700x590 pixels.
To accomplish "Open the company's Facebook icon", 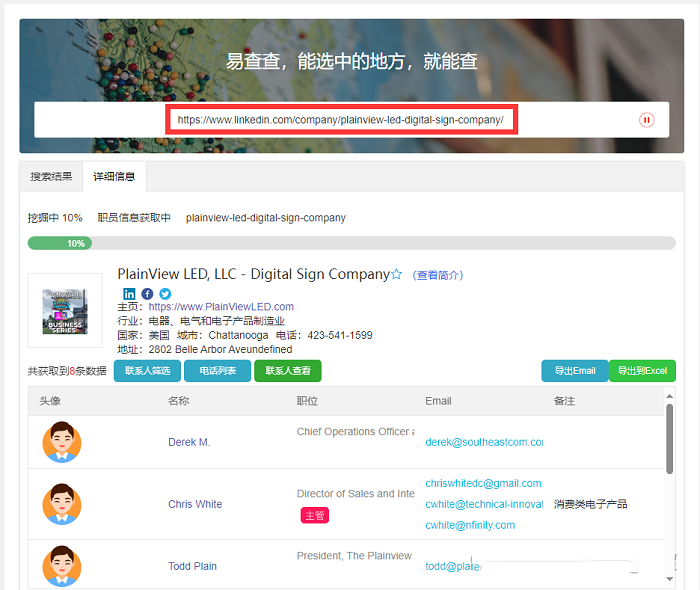I will tap(147, 294).
